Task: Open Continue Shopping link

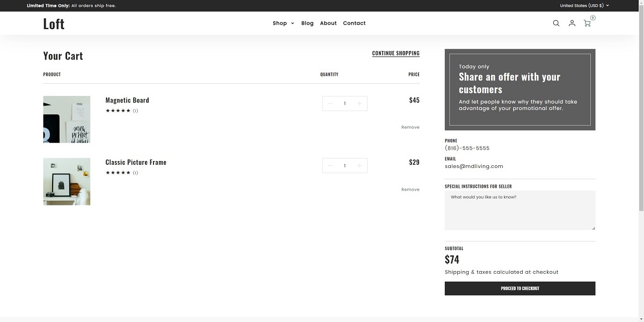Action: tap(396, 53)
